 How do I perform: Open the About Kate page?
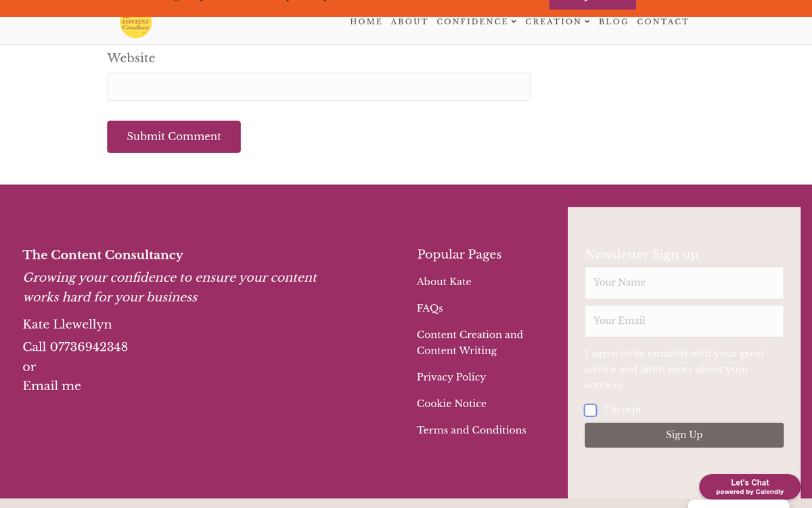pyautogui.click(x=443, y=282)
